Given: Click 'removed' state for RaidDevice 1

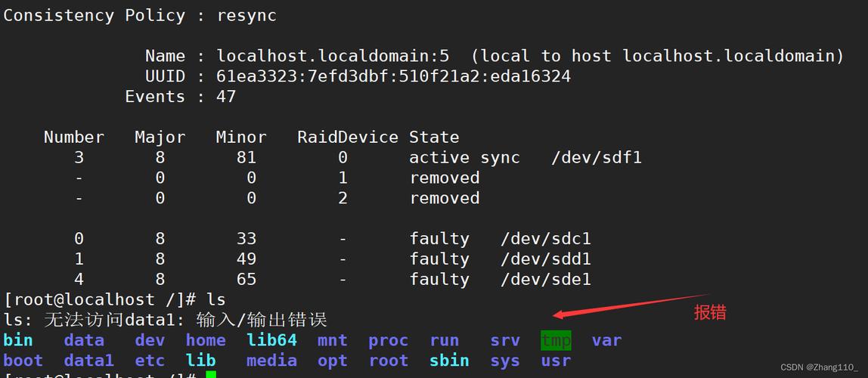Looking at the screenshot, I should (445, 178).
